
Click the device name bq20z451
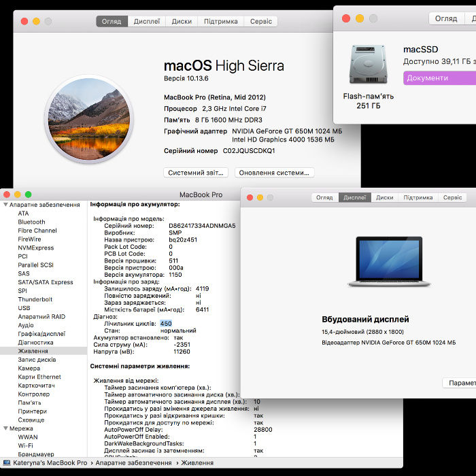pyautogui.click(x=183, y=239)
